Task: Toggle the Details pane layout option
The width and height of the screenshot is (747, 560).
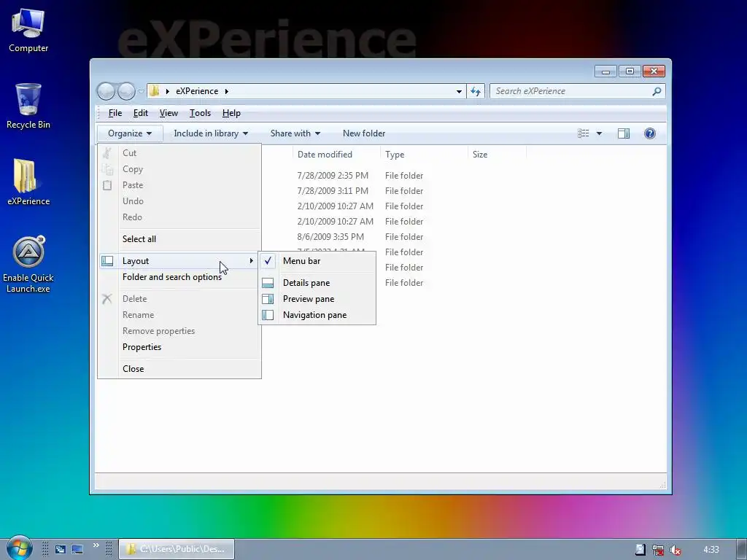Action: (317, 283)
